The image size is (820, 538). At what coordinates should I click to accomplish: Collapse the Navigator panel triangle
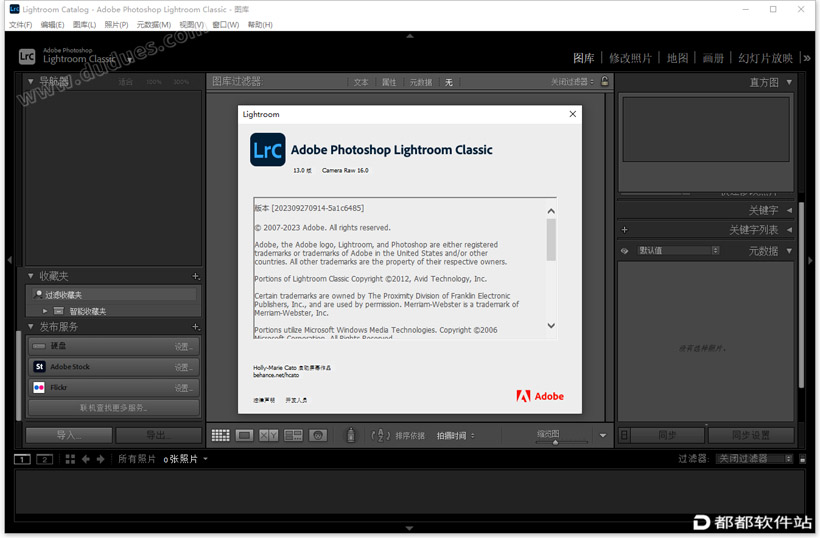coord(30,82)
